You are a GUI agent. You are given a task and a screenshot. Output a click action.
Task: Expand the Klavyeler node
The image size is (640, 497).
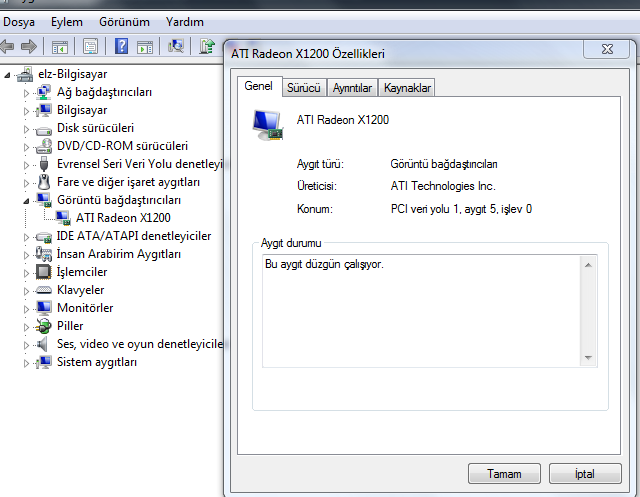click(27, 291)
